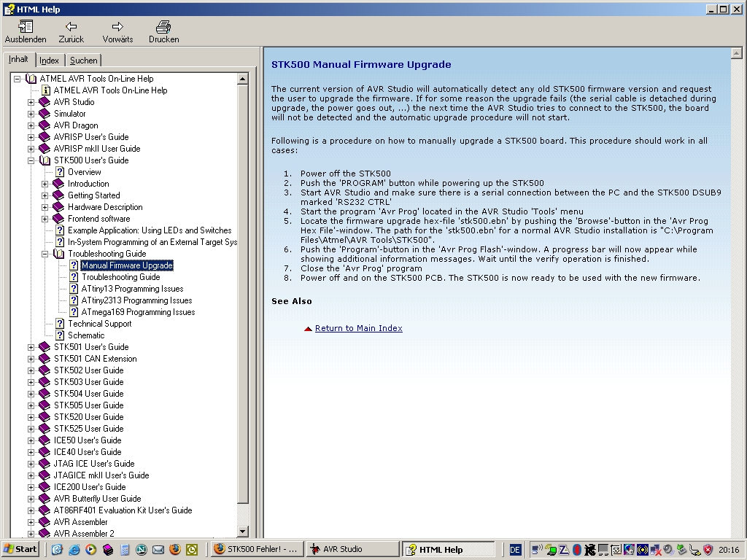
Task: Select ICE40 User's Guide entry
Action: point(88,452)
